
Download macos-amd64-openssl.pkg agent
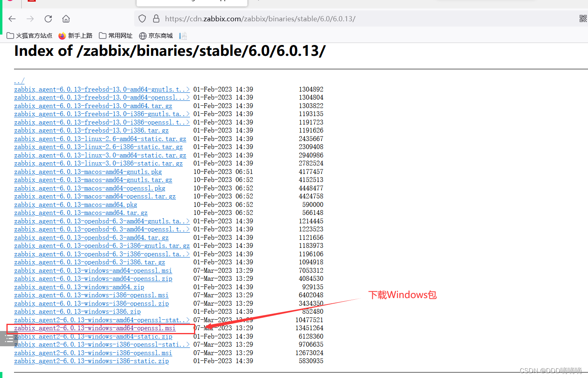(90, 188)
